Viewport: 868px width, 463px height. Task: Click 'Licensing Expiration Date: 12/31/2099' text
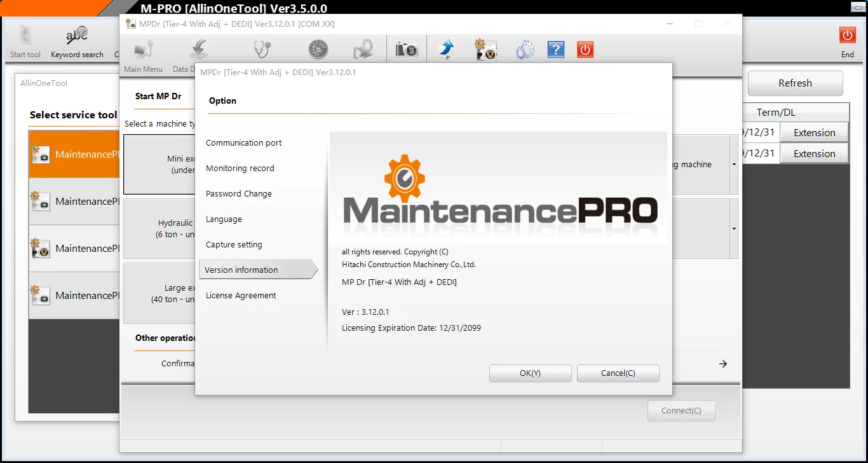pos(411,328)
